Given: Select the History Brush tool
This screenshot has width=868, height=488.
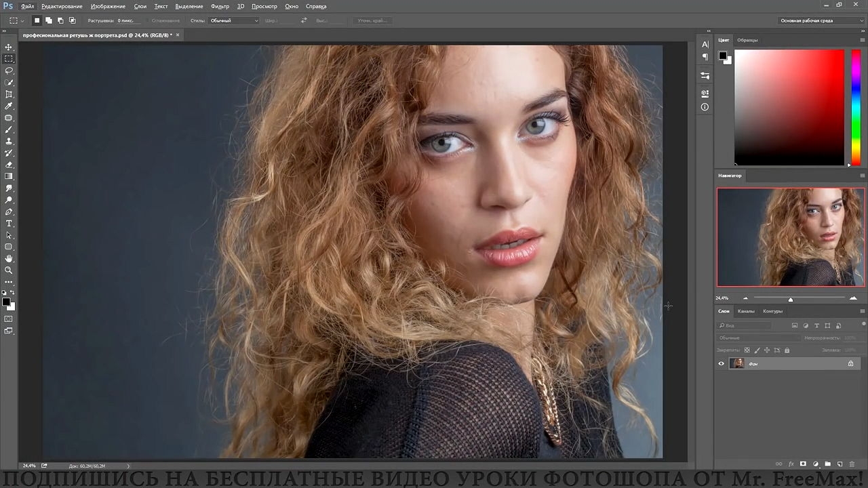Looking at the screenshot, I should pyautogui.click(x=9, y=153).
